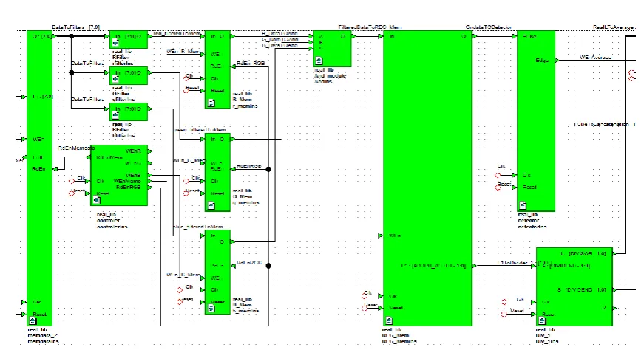Click the block-diagram icon in memdata_2 block

tap(33, 321)
